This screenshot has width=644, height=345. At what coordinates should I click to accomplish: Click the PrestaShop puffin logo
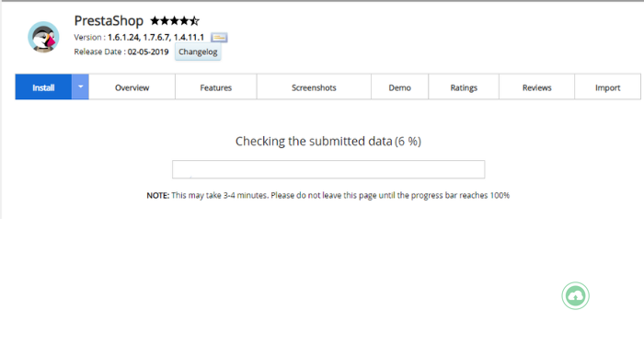click(43, 37)
